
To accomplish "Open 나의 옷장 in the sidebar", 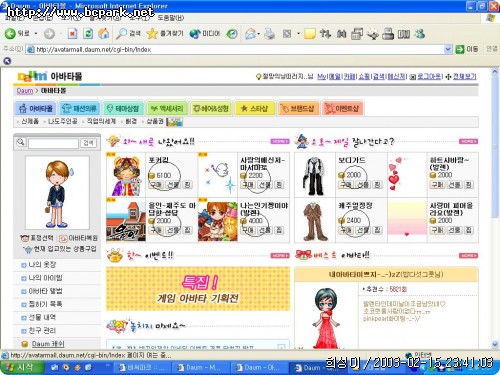I will pos(42,265).
